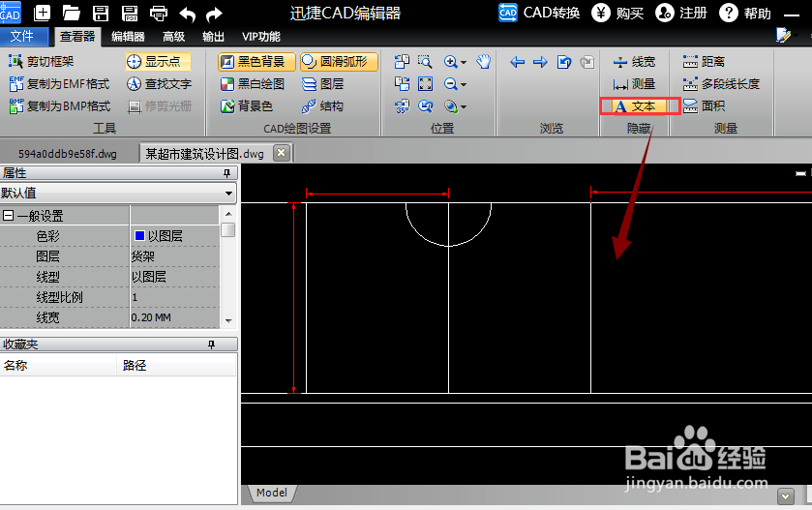
Task: Click the zoom in magnifier icon
Action: click(451, 62)
